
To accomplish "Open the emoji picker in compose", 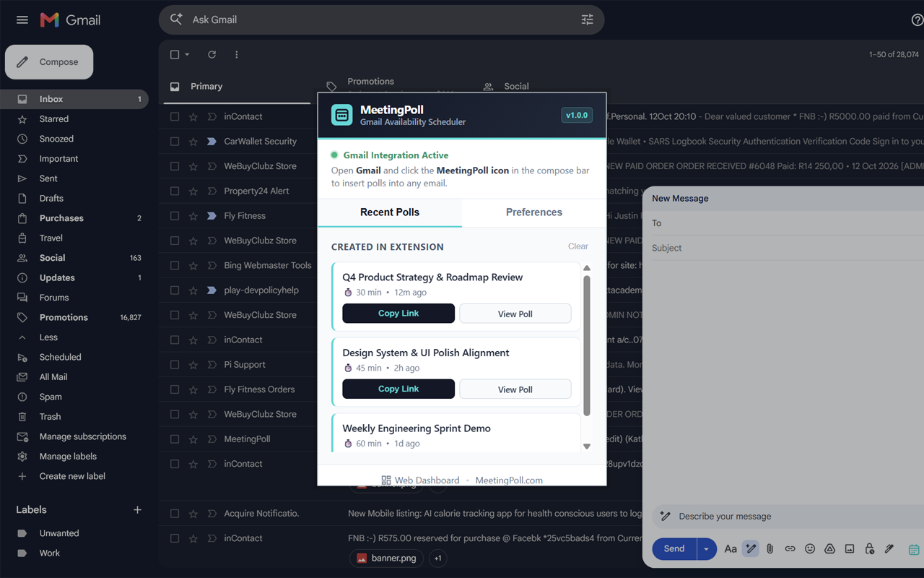I will 810,549.
